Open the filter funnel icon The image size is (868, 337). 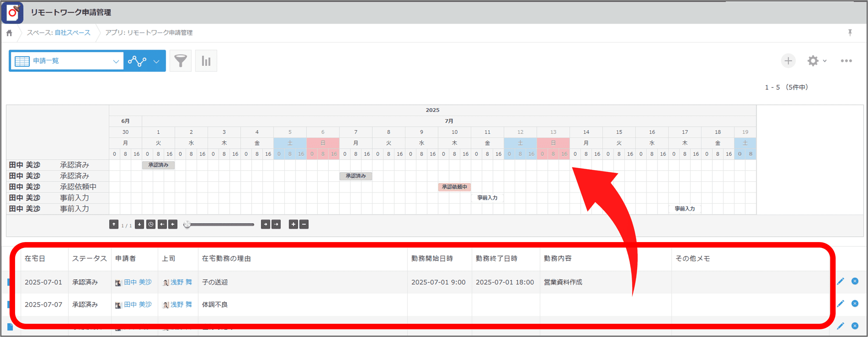[x=181, y=61]
